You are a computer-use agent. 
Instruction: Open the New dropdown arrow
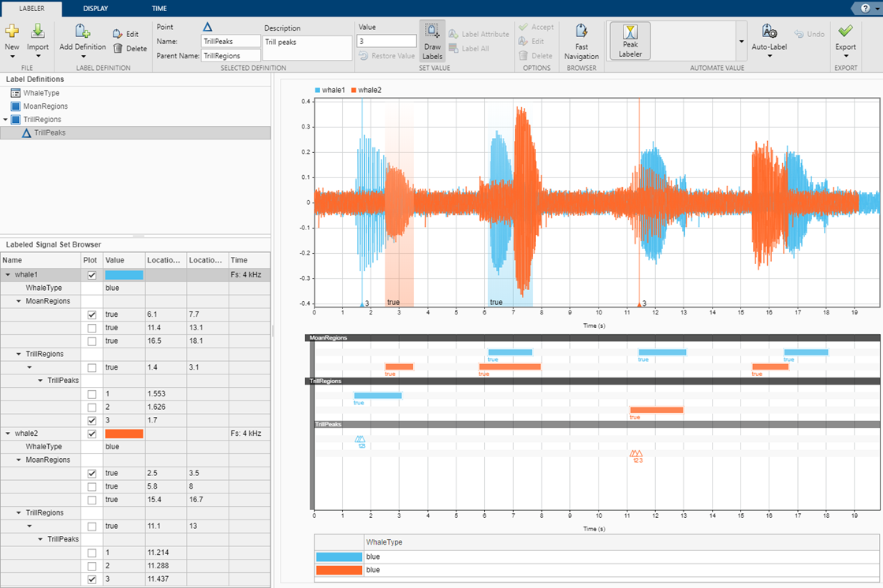click(x=12, y=56)
